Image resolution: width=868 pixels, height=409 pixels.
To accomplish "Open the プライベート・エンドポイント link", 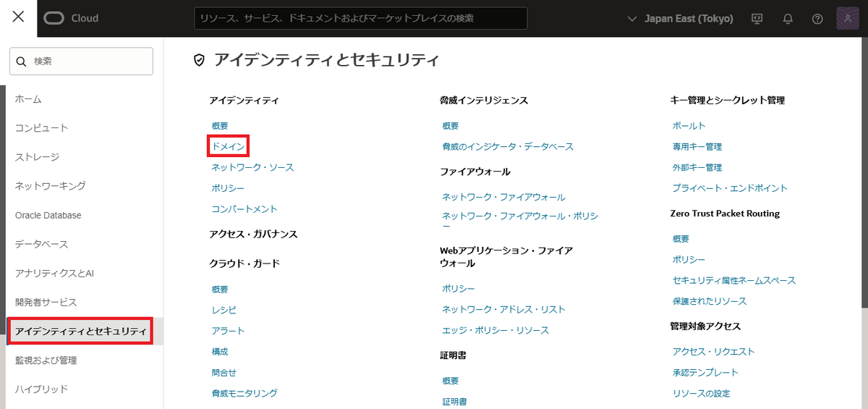I will tap(730, 188).
